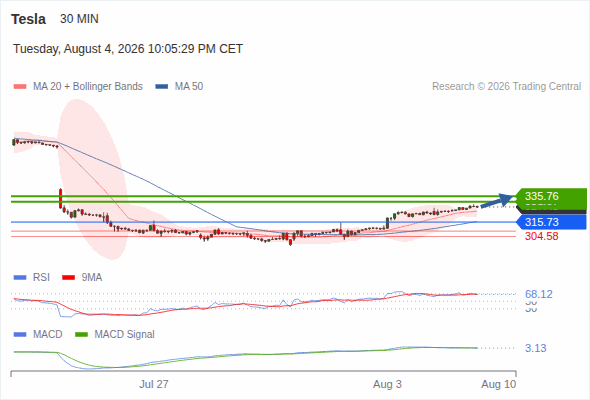The image size is (590, 400).
Task: Click the MA 50 legend label
Action: click(x=189, y=87)
